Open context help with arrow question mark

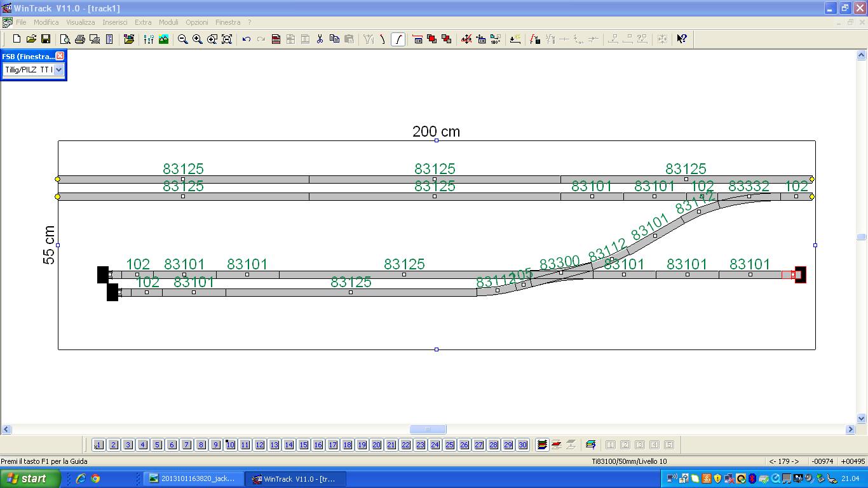click(682, 39)
